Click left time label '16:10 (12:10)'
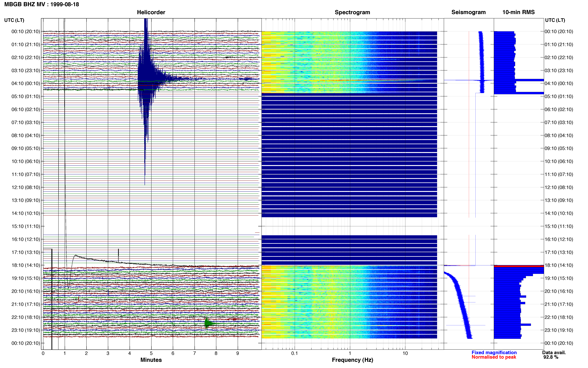This screenshot has height=368, width=588. pyautogui.click(x=26, y=239)
